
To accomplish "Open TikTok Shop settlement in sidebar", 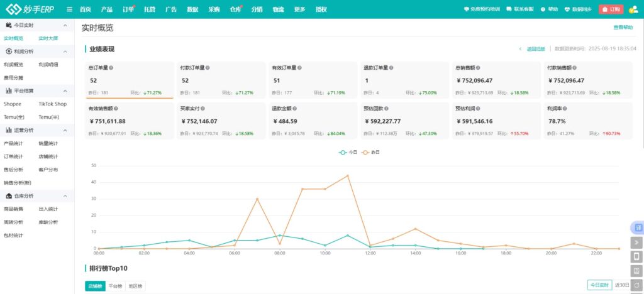I will 52,104.
